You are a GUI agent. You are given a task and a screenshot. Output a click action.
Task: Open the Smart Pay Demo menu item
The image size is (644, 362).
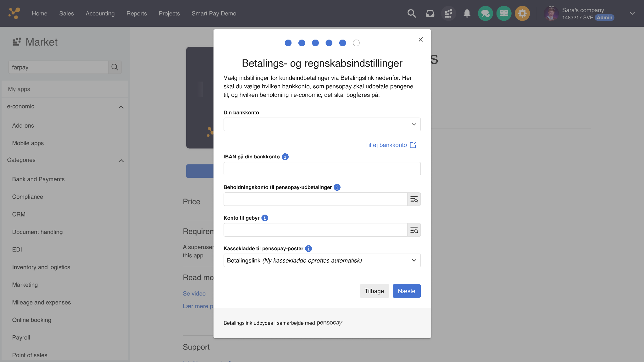(x=214, y=14)
